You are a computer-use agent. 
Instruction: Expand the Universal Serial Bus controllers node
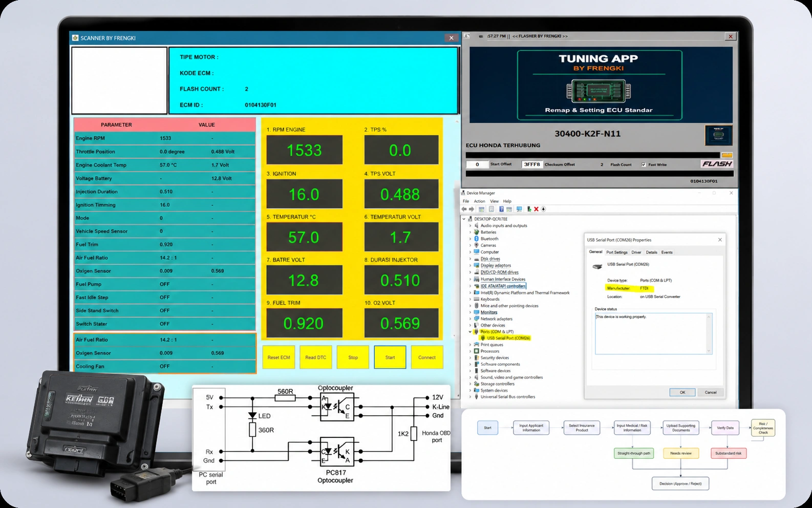(470, 397)
